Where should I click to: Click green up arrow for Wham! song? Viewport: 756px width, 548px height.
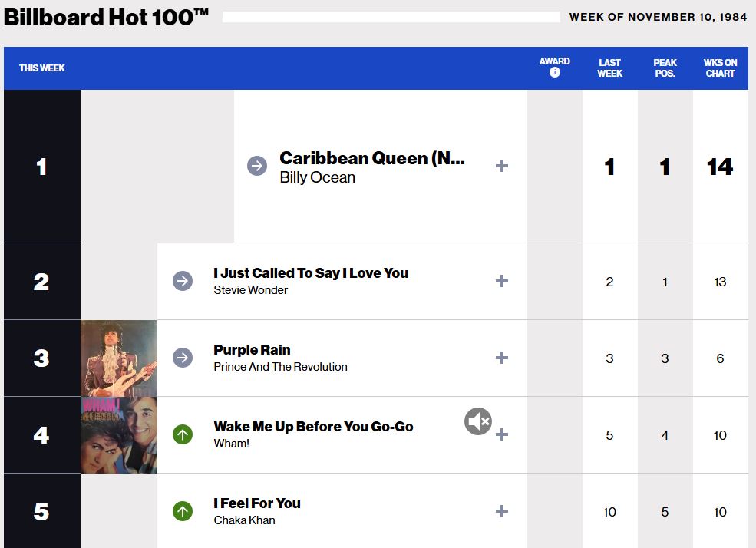pyautogui.click(x=183, y=435)
